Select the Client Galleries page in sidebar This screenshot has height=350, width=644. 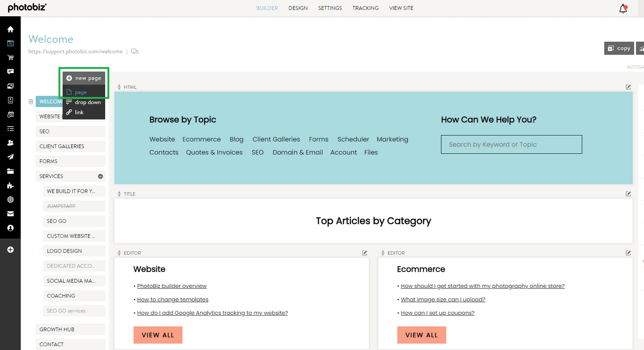[70, 146]
